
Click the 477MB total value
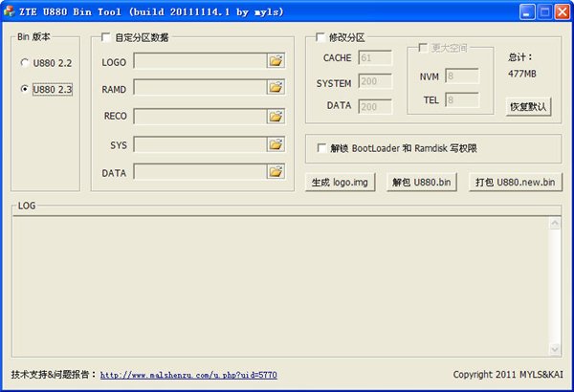tap(522, 74)
